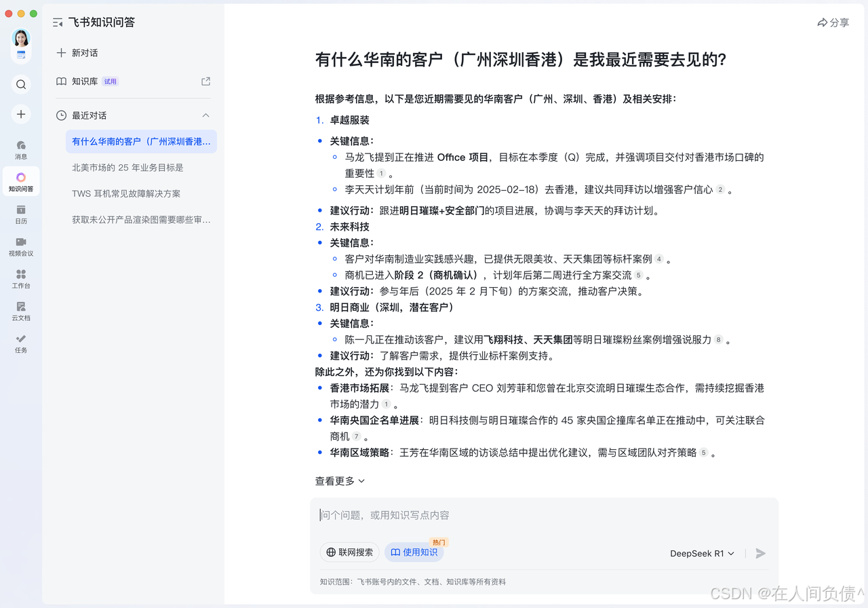Click the heading 卓越服装
The height and width of the screenshot is (608, 868).
350,120
